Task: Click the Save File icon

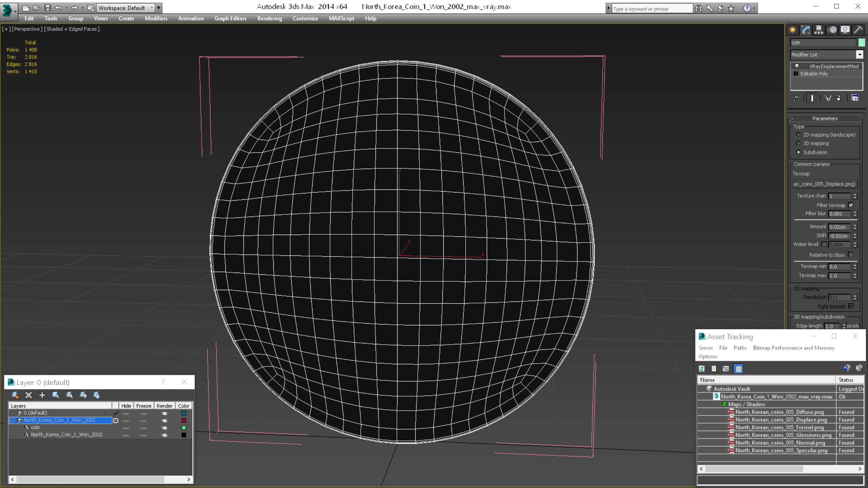Action: 48,8
